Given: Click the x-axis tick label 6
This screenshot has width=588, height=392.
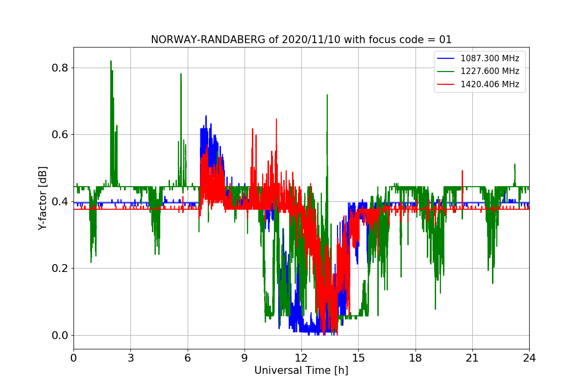Looking at the screenshot, I should tap(188, 358).
